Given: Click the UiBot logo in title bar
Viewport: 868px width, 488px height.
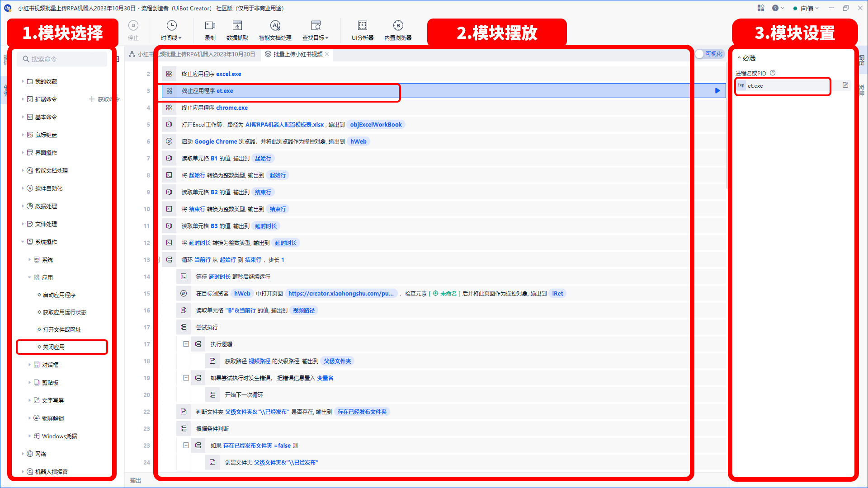Looking at the screenshot, I should coord(8,8).
